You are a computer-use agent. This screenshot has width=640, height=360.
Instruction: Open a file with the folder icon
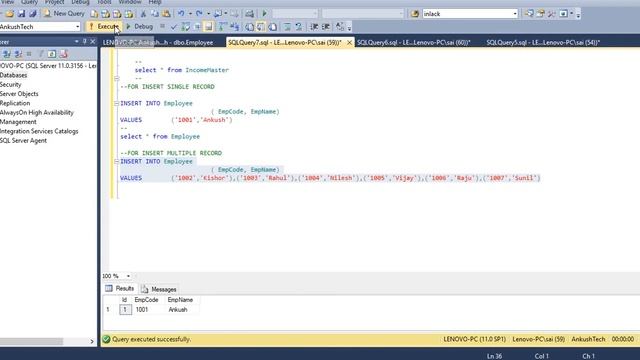(9, 14)
